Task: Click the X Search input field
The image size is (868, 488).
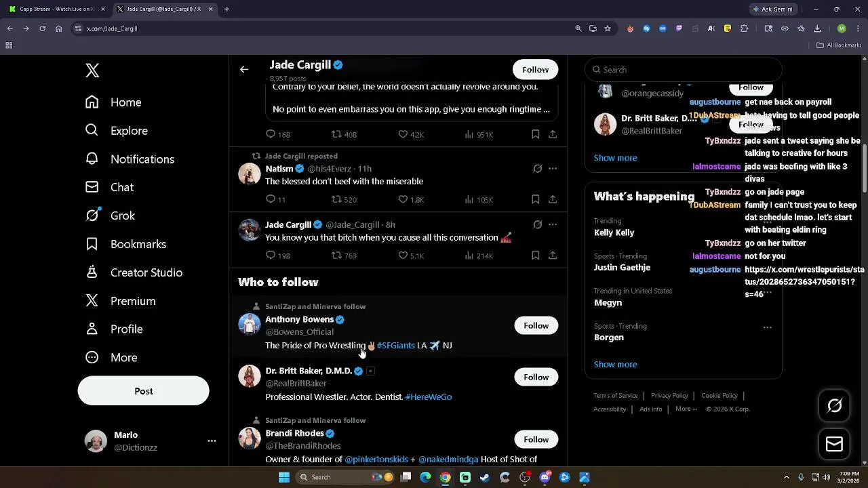Action: click(684, 70)
